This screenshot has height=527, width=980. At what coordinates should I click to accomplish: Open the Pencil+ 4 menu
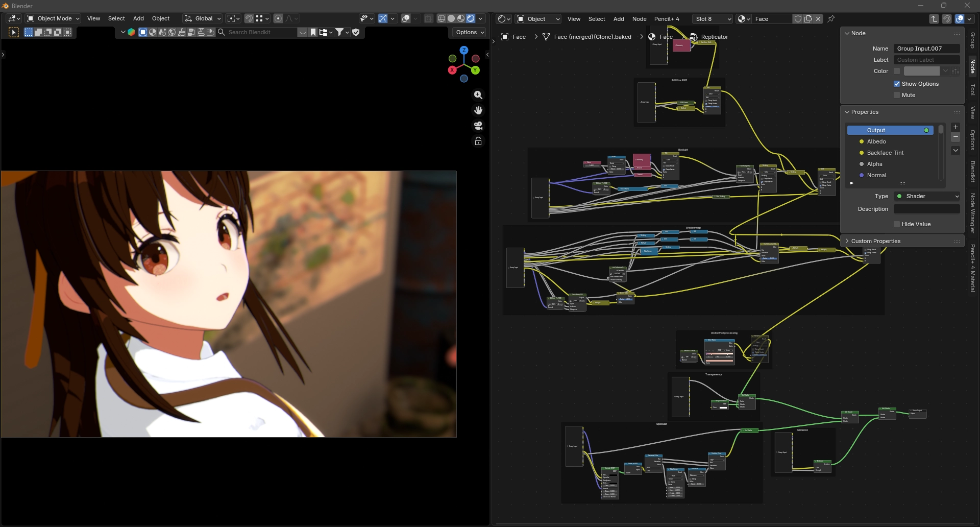click(667, 19)
